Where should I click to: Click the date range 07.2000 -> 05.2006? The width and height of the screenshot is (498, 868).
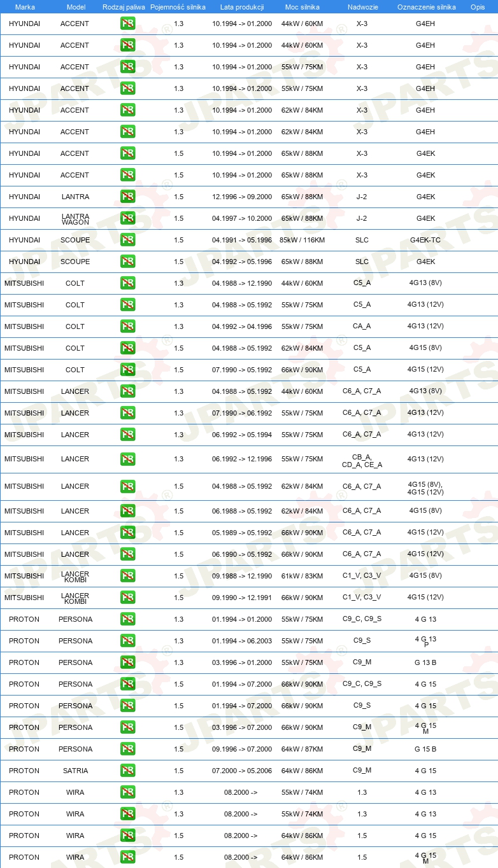click(242, 771)
